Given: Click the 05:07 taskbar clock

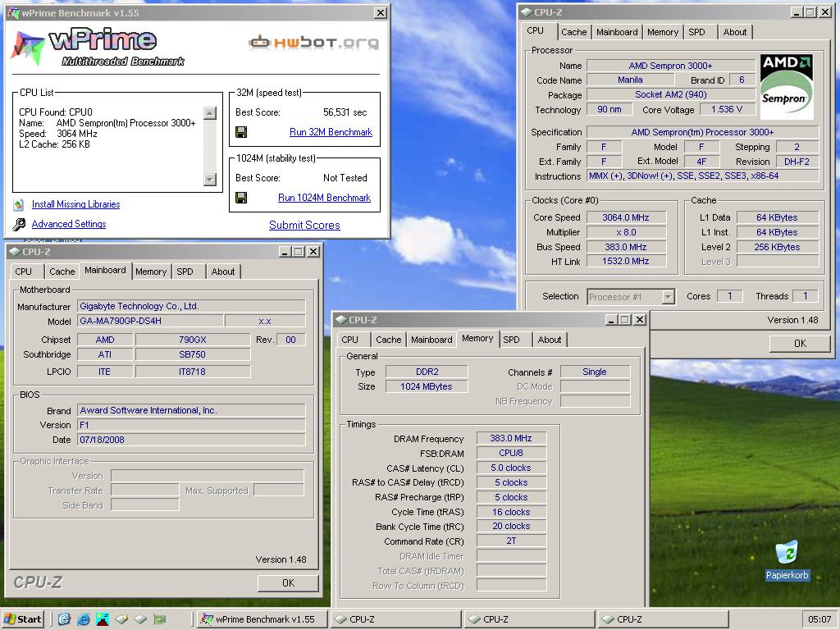Looking at the screenshot, I should (819, 619).
